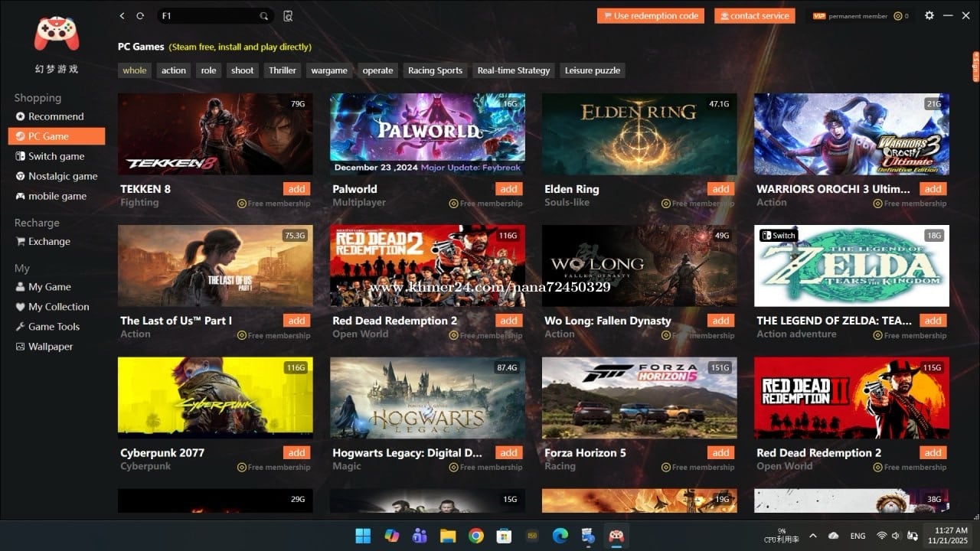Click the search input field
980x551 pixels.
[207, 16]
